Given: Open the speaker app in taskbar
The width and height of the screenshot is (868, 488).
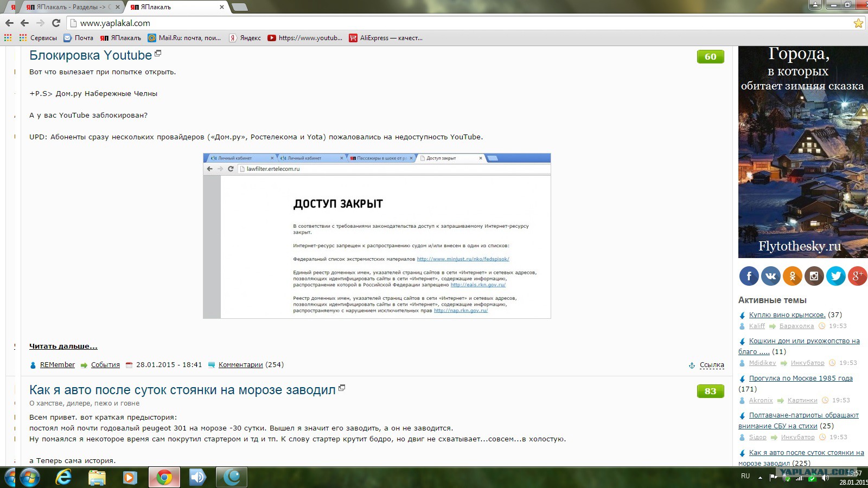Looking at the screenshot, I should pyautogui.click(x=198, y=477).
